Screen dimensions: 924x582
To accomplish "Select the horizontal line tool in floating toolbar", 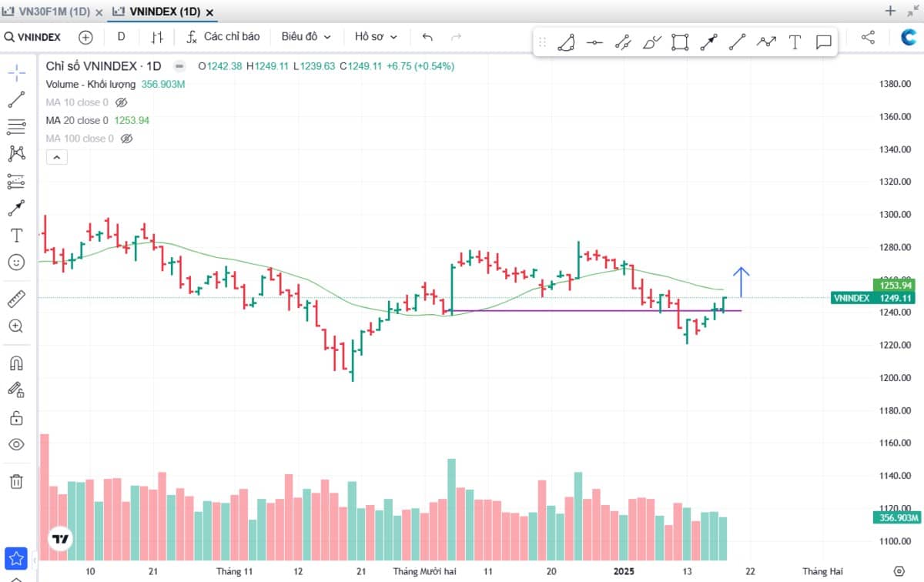I will coord(594,42).
